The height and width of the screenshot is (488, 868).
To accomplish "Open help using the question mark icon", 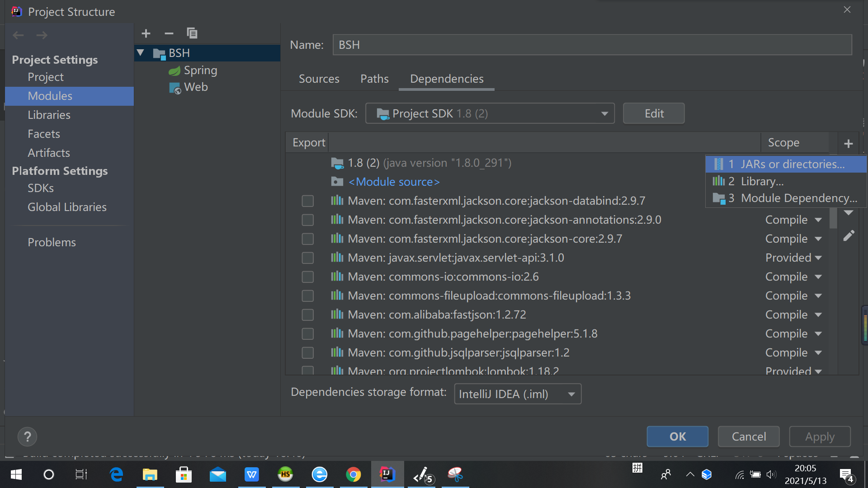I will click(x=27, y=436).
